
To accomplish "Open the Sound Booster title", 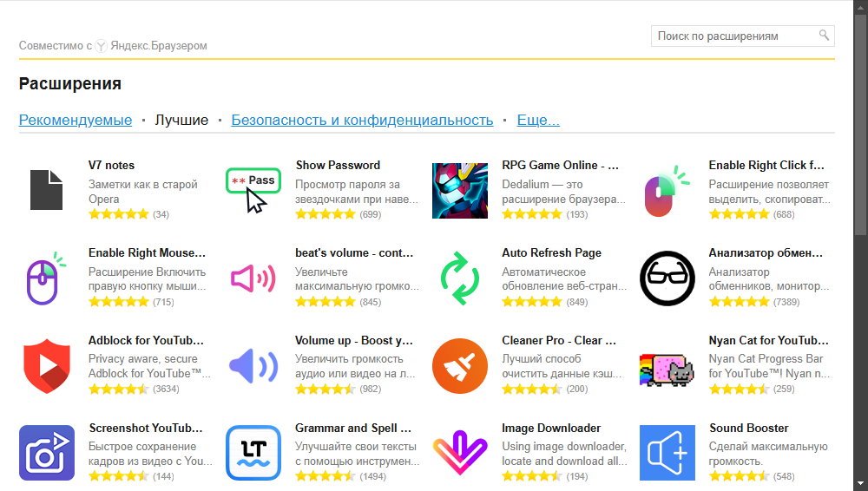I will pos(749,428).
